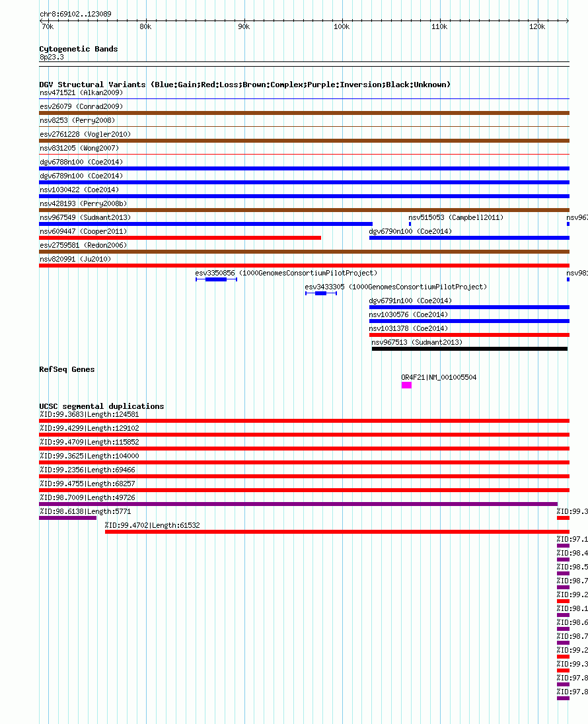Select variant nsv471521 (Alkan2009)
588x724 pixels.
(81, 92)
